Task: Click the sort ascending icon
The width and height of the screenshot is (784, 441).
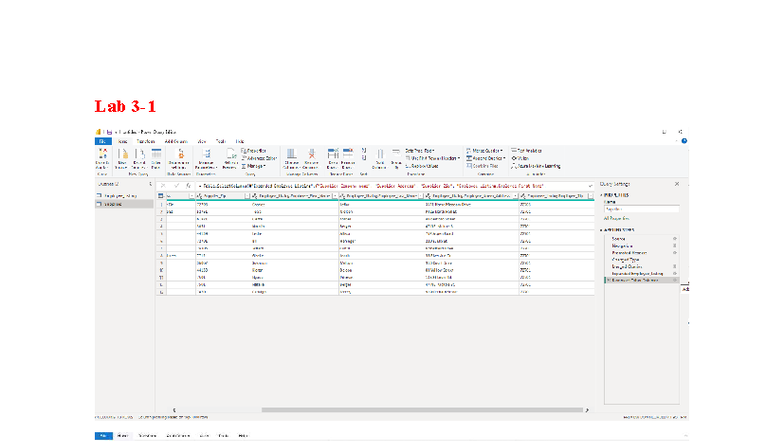Action: pyautogui.click(x=364, y=150)
